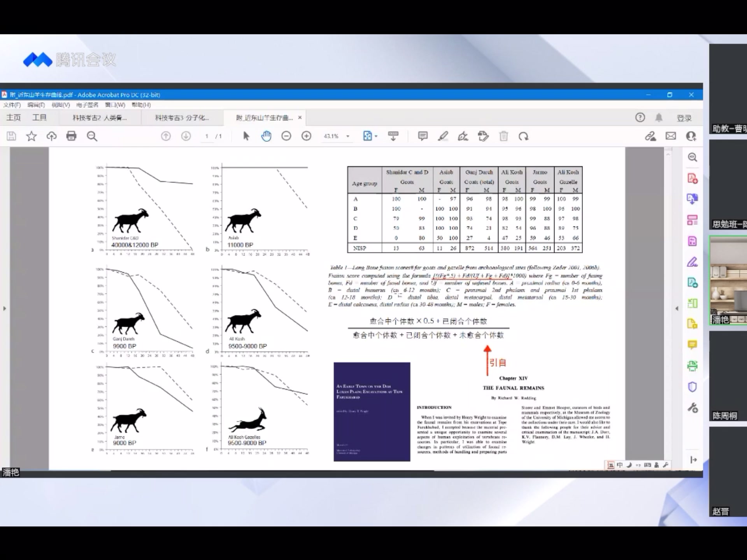Open Create PDF tool in right pane
The image size is (747, 560).
pyautogui.click(x=693, y=178)
